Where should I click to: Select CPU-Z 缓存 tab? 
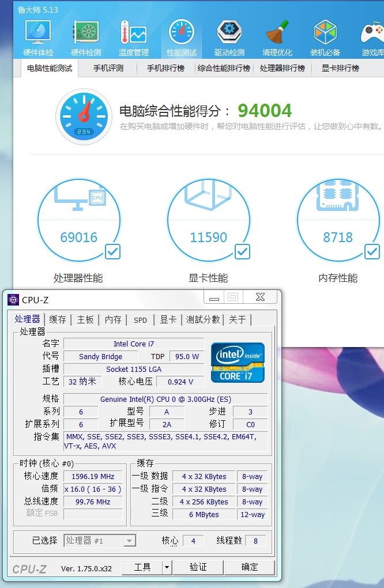[58, 319]
